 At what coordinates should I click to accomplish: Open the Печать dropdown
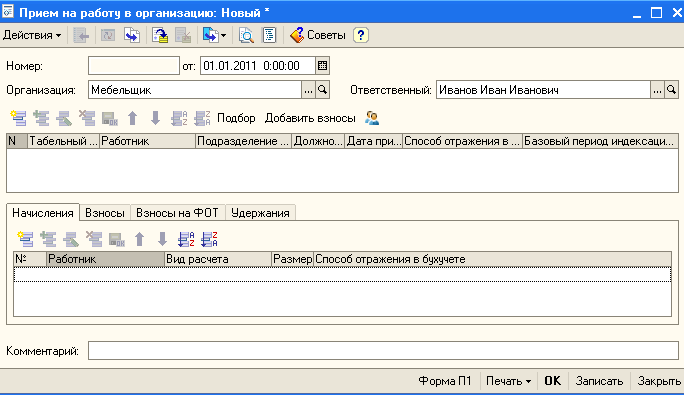coord(508,381)
